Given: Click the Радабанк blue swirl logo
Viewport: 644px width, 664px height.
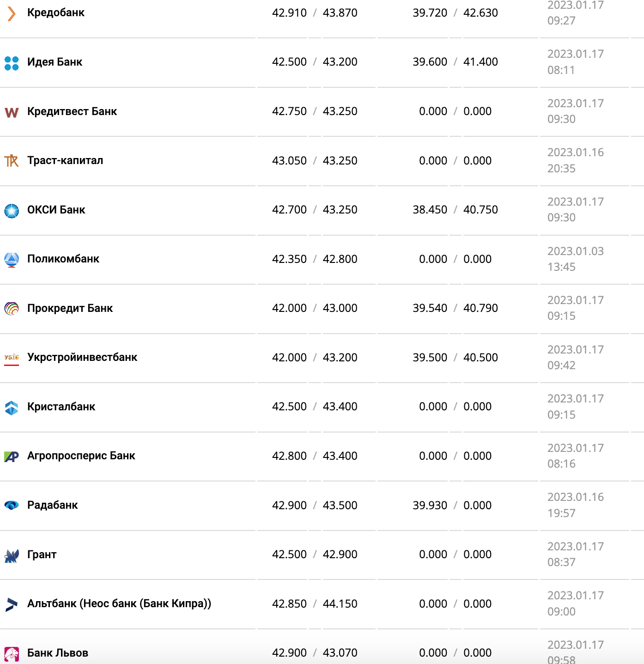Looking at the screenshot, I should point(12,506).
